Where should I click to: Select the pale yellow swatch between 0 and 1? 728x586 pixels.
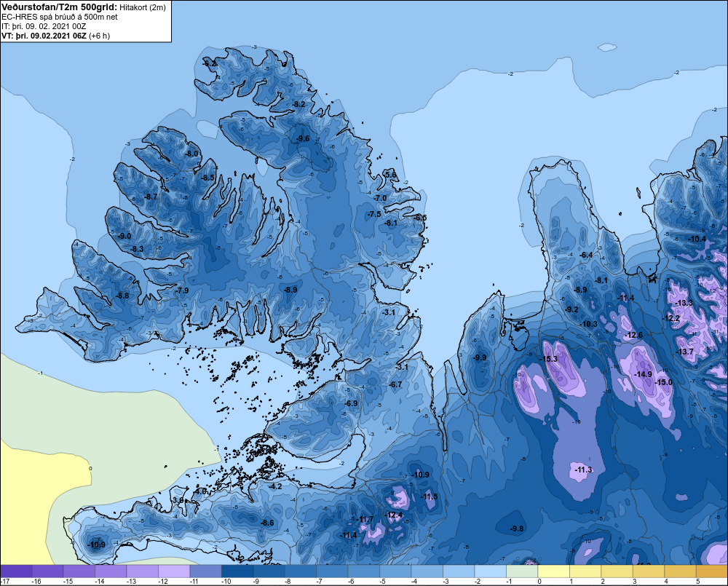pos(553,571)
